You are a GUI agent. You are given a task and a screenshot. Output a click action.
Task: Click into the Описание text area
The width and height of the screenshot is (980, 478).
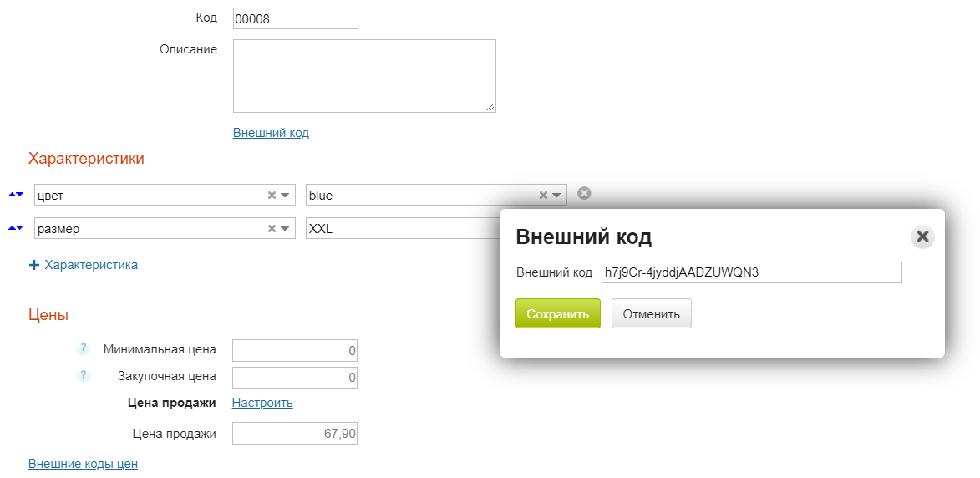[363, 75]
